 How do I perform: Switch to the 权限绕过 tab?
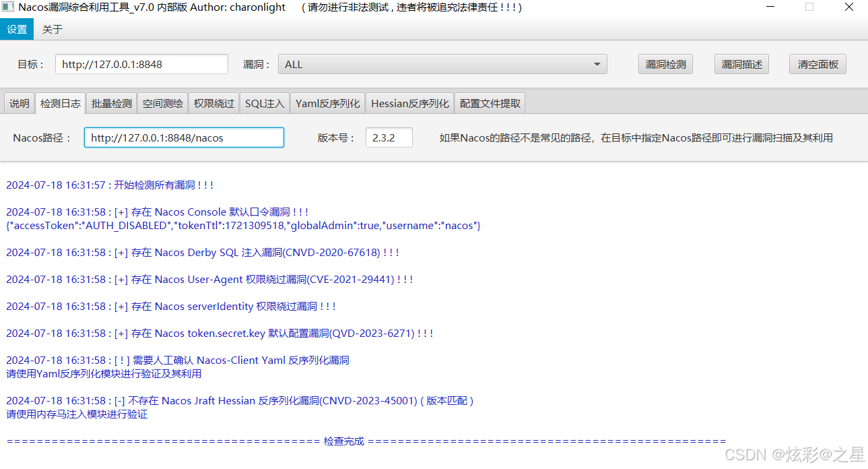[213, 104]
